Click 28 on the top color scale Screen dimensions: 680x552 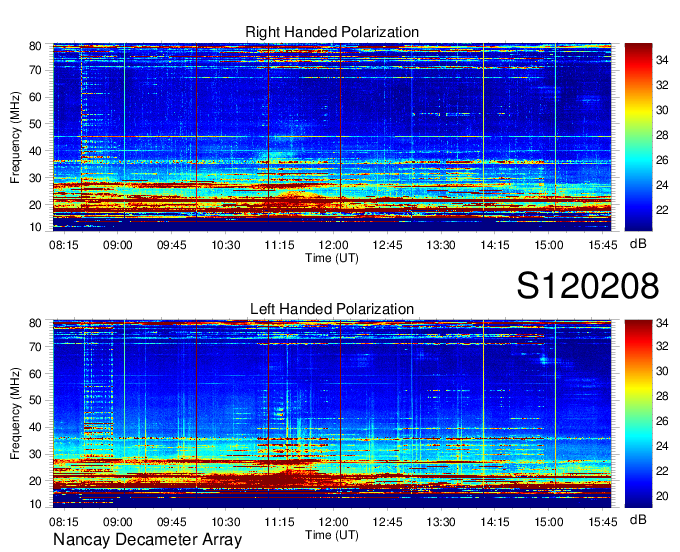pyautogui.click(x=662, y=135)
